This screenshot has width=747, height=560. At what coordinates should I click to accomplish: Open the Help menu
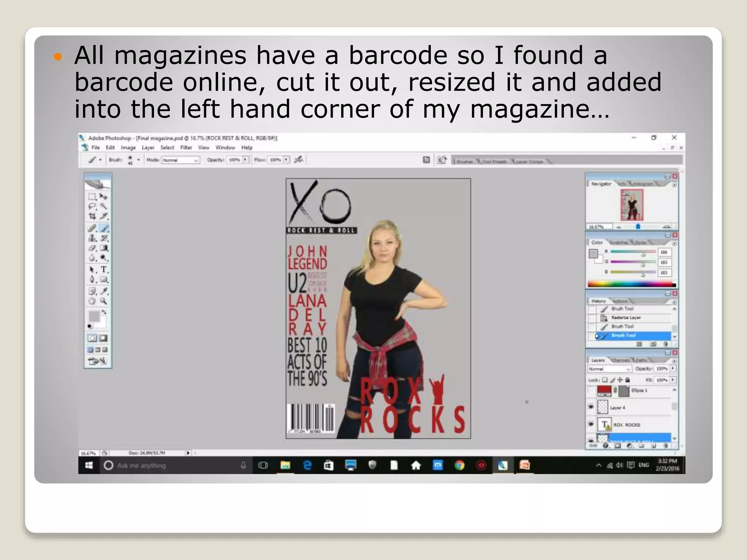point(247,148)
